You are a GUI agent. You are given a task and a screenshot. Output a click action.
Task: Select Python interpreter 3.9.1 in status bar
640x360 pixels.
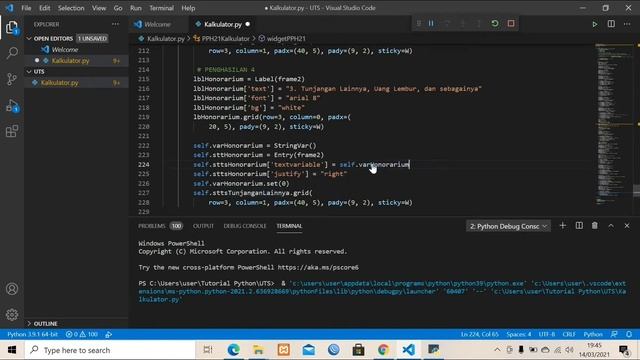[x=32, y=334]
